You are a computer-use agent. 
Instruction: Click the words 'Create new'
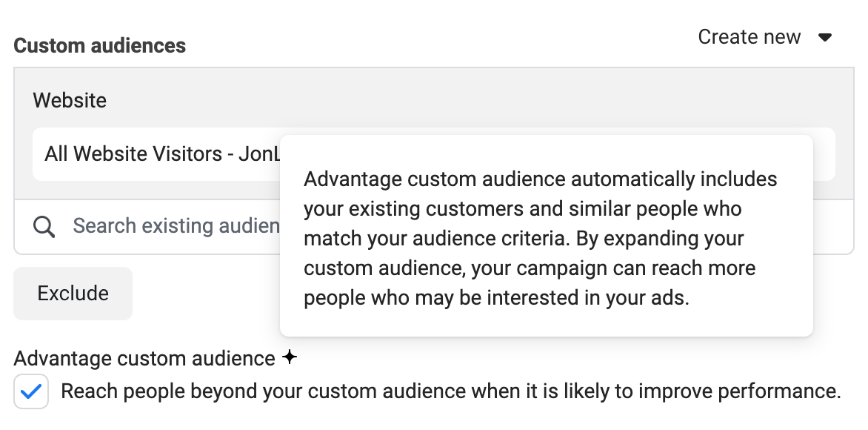(x=749, y=37)
